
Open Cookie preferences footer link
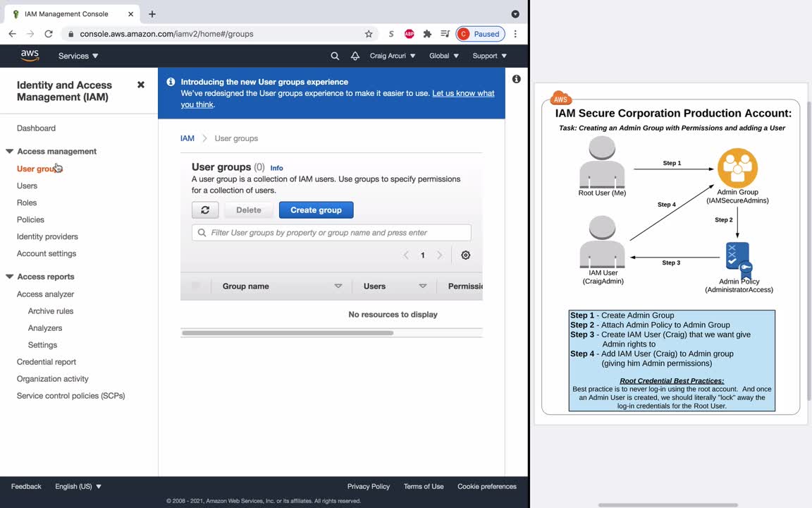(x=487, y=486)
